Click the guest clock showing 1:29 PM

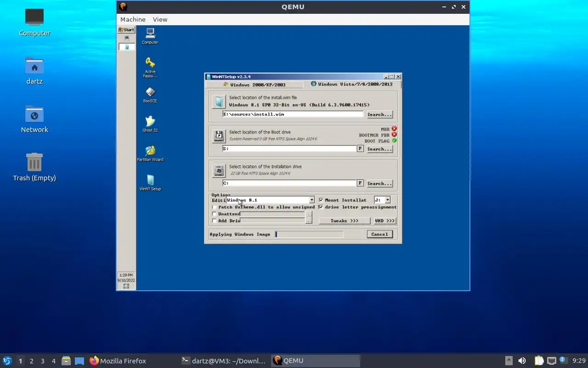point(126,275)
